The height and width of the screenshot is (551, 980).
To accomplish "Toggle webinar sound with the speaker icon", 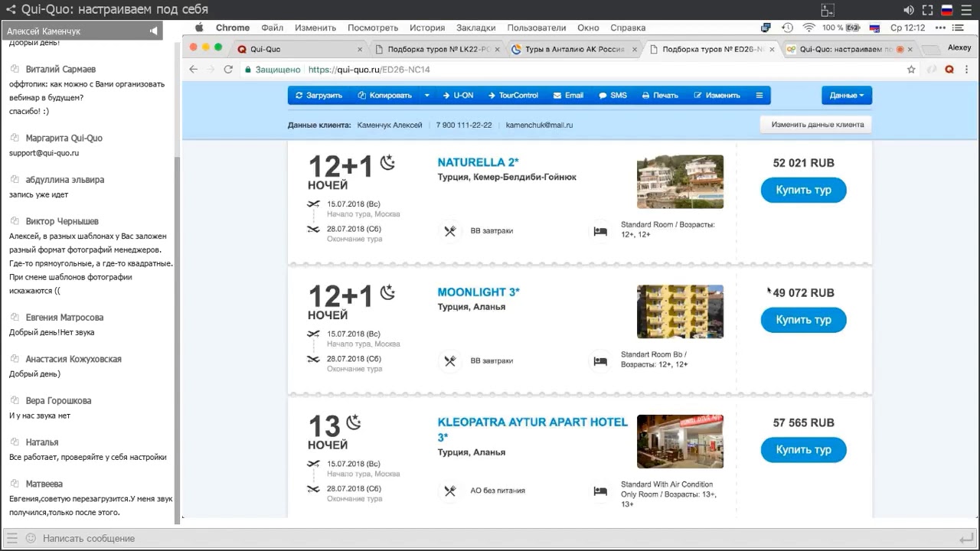I will click(x=909, y=10).
